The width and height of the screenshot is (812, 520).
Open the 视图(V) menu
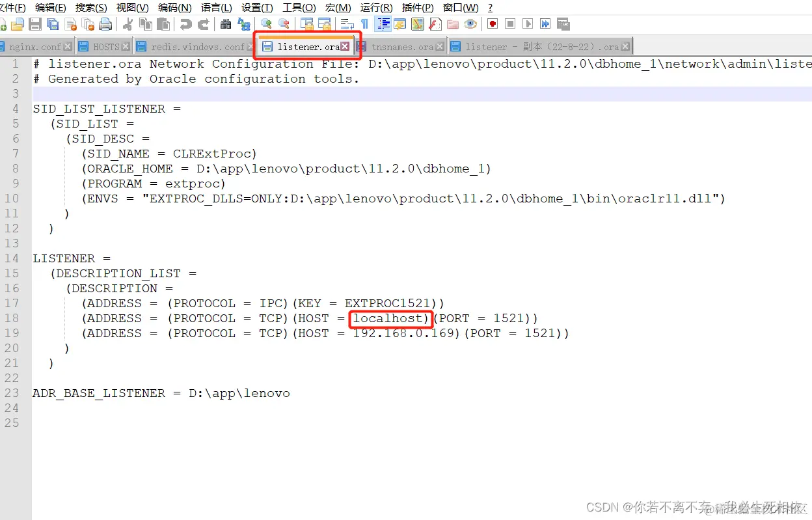(132, 8)
